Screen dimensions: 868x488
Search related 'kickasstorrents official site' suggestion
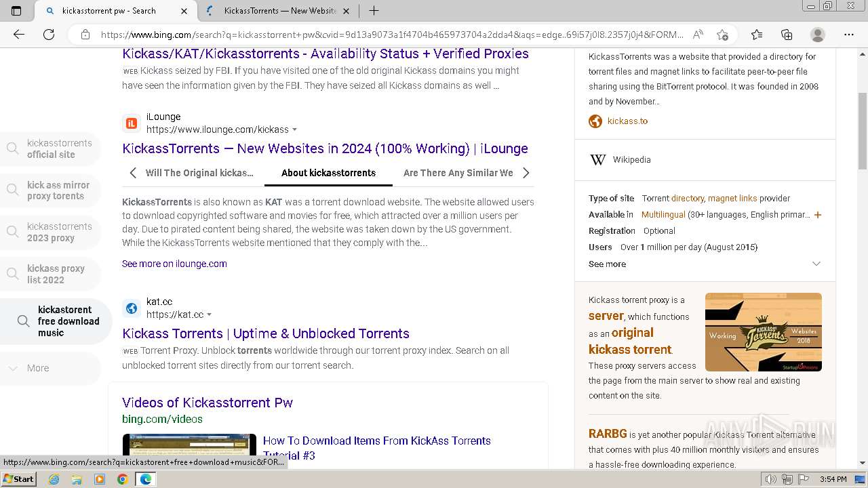pos(50,148)
